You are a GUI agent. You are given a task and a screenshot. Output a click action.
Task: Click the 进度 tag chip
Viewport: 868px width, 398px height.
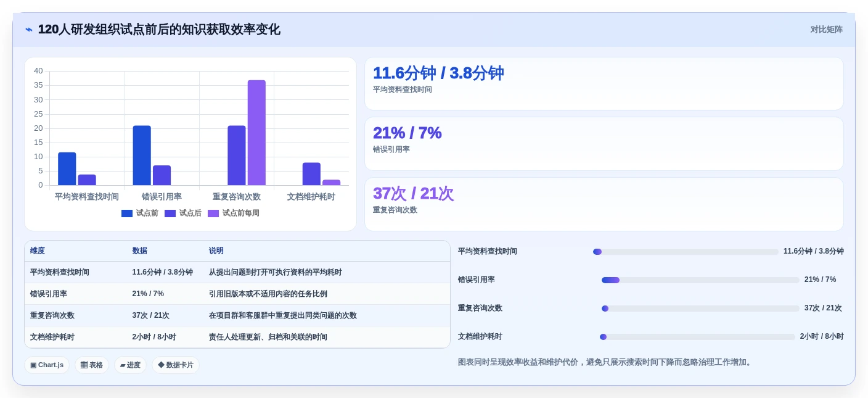130,365
